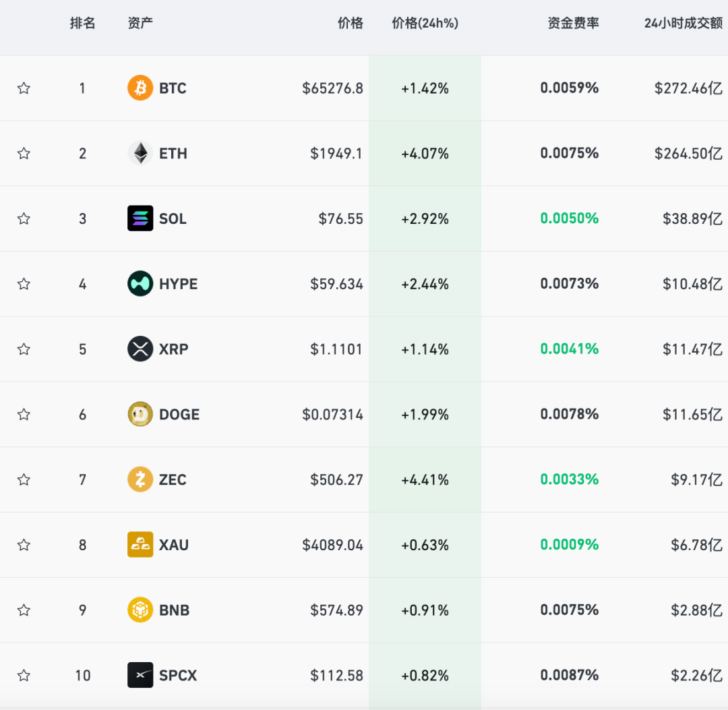Click volume $2.26亿
Screen dimensions: 728x710
[x=697, y=675]
